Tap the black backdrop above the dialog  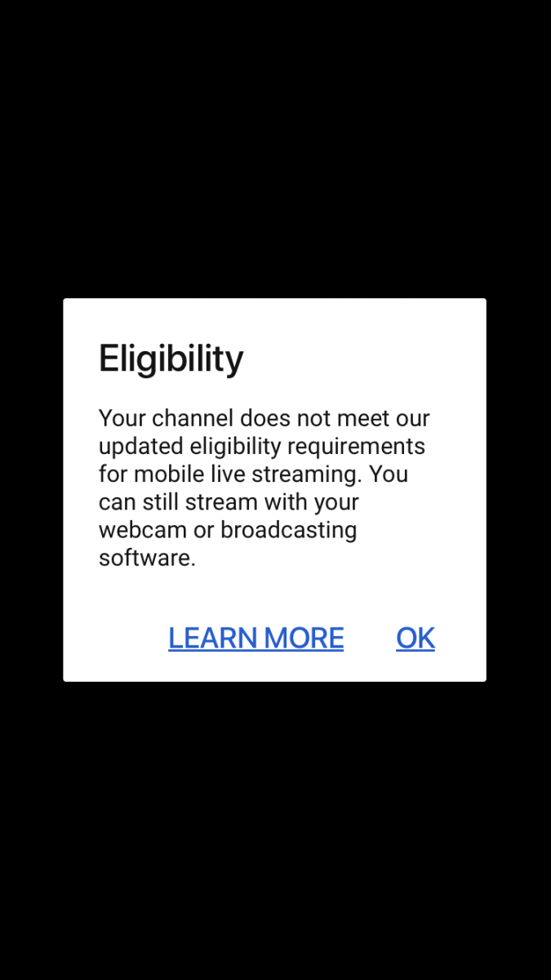[275, 147]
